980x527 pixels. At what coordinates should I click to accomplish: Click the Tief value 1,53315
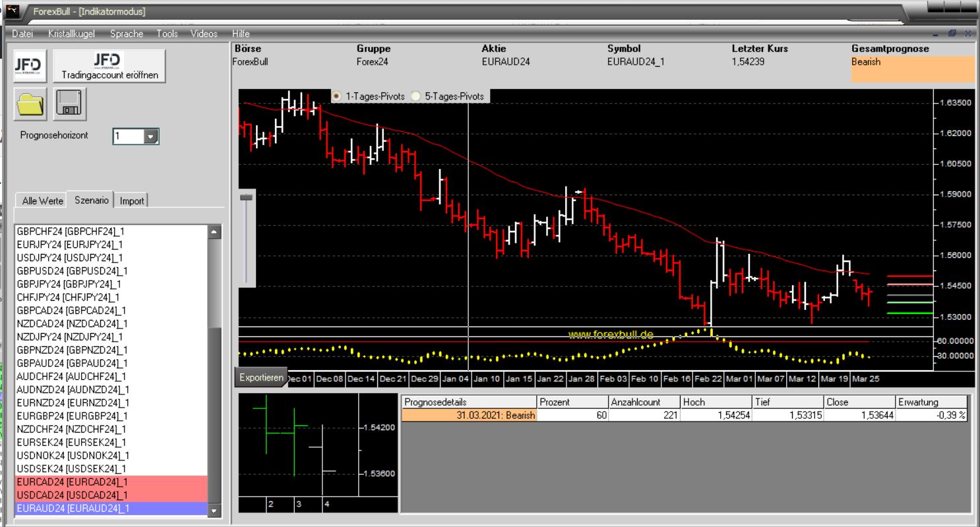pyautogui.click(x=788, y=416)
